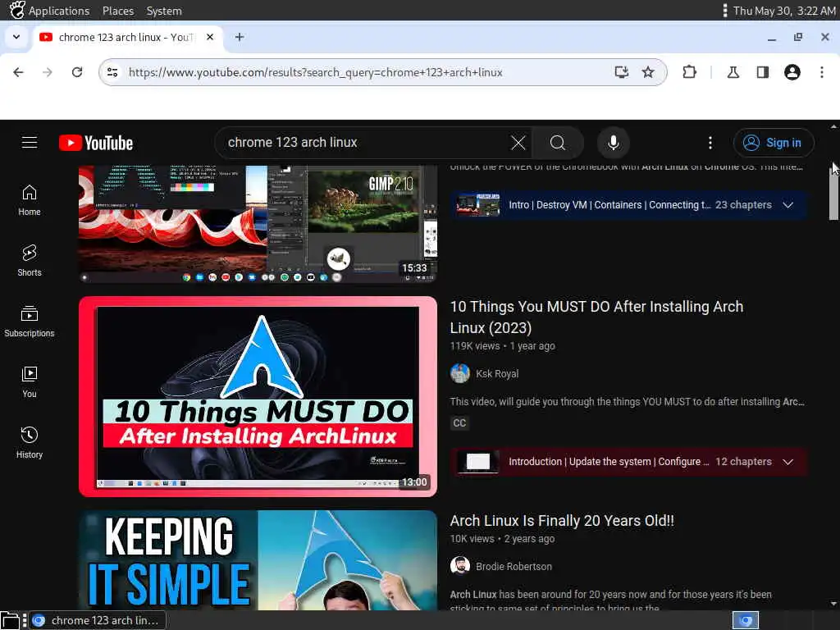Open 'Arch Linux Is Finally 20 Years Old!!' title
Image resolution: width=840 pixels, height=630 pixels.
(x=562, y=521)
